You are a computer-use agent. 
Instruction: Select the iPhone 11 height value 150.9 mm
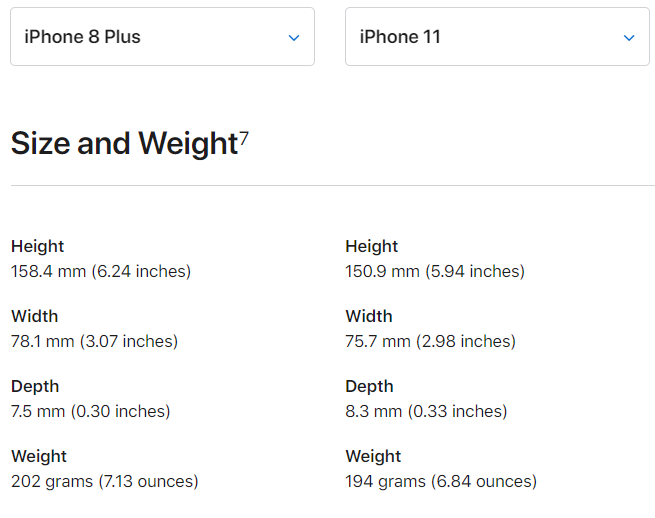[435, 272]
